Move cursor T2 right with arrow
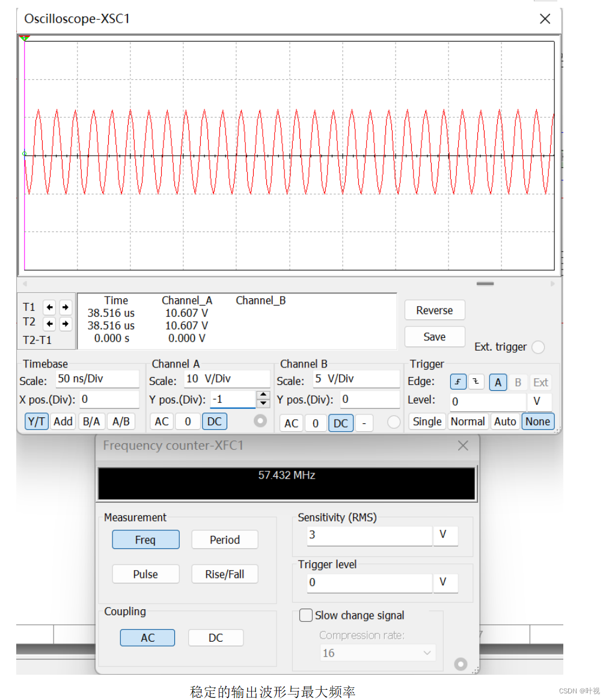Viewport: 609px width, 700px height. 66,323
